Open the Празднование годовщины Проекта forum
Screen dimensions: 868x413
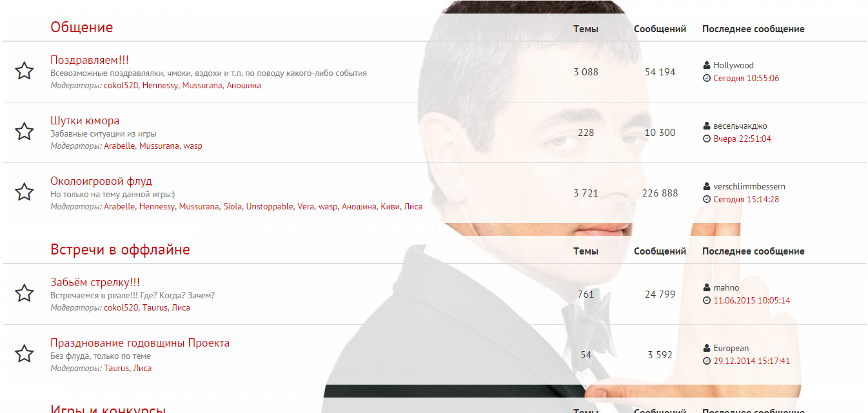(x=140, y=343)
